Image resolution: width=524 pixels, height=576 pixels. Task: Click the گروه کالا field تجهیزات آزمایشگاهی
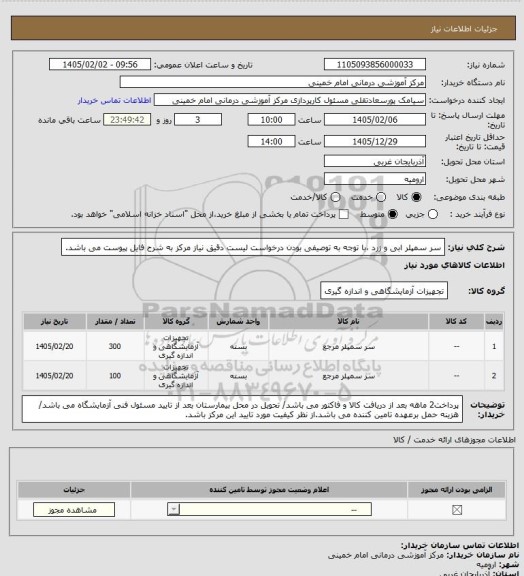[384, 291]
